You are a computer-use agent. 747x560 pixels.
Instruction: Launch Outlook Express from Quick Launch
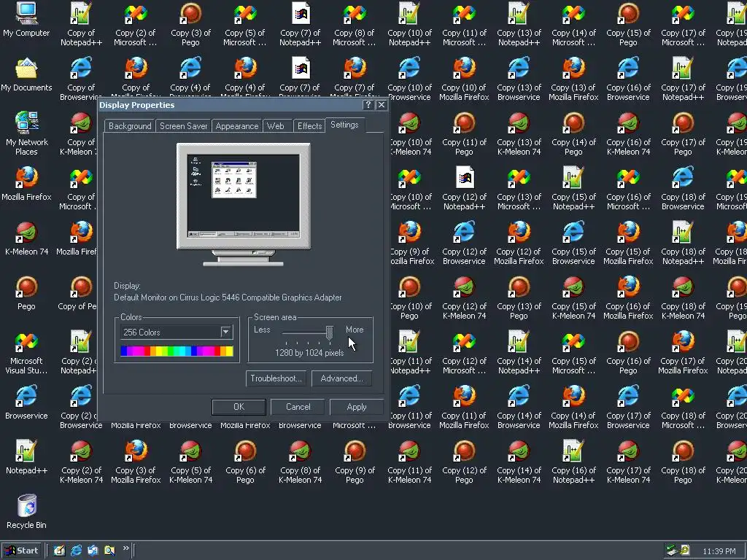[93, 551]
